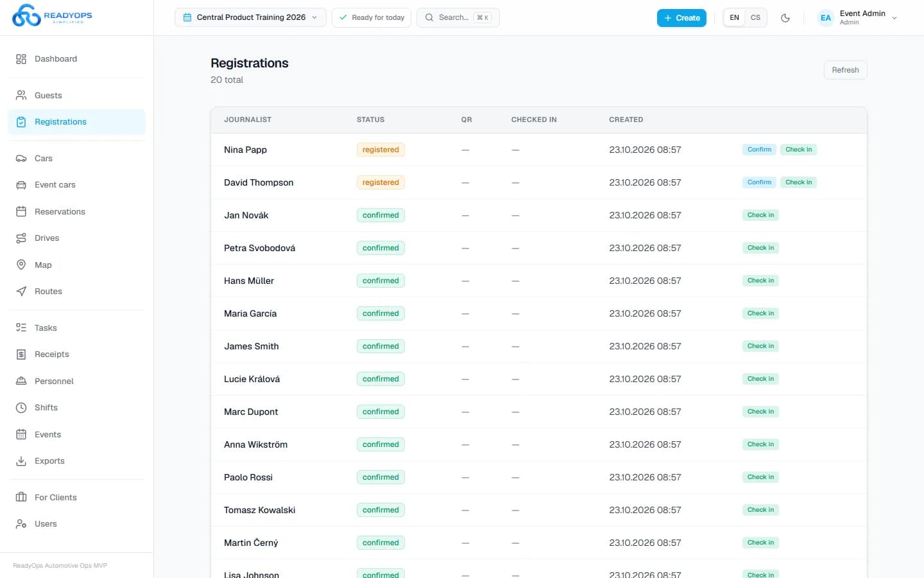This screenshot has width=924, height=578.
Task: Click the Search input field
Action: [x=458, y=18]
